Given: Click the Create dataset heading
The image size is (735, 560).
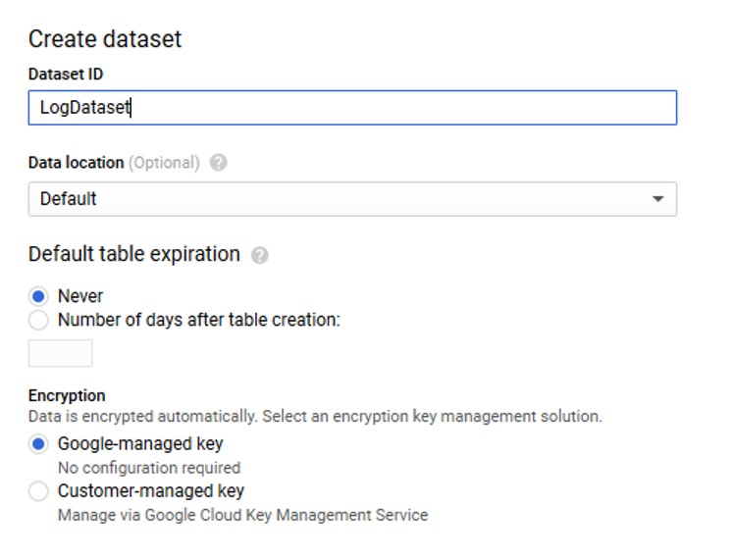Looking at the screenshot, I should coord(105,39).
